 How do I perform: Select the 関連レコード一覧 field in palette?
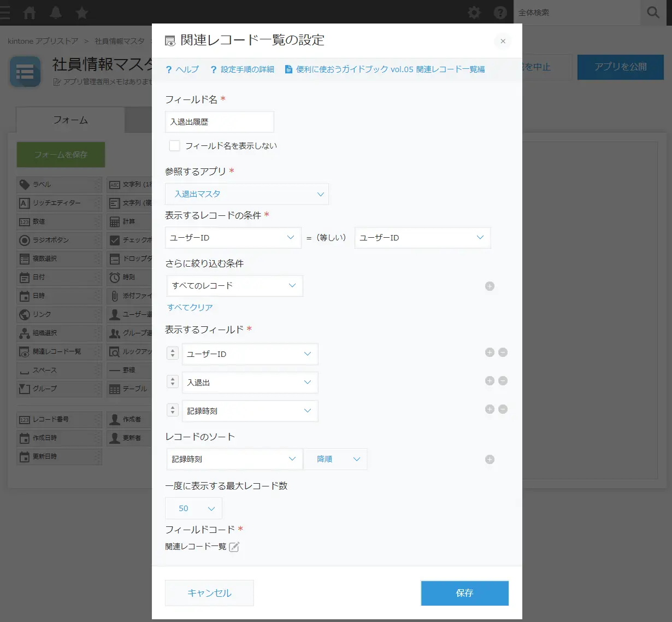coord(60,352)
